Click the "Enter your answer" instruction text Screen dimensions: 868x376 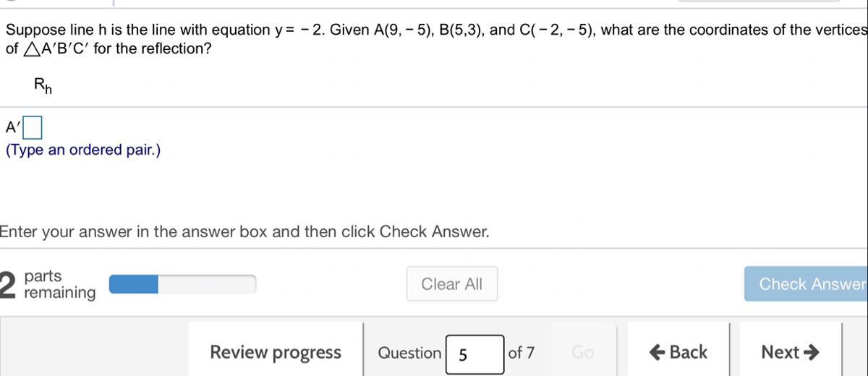click(x=244, y=232)
